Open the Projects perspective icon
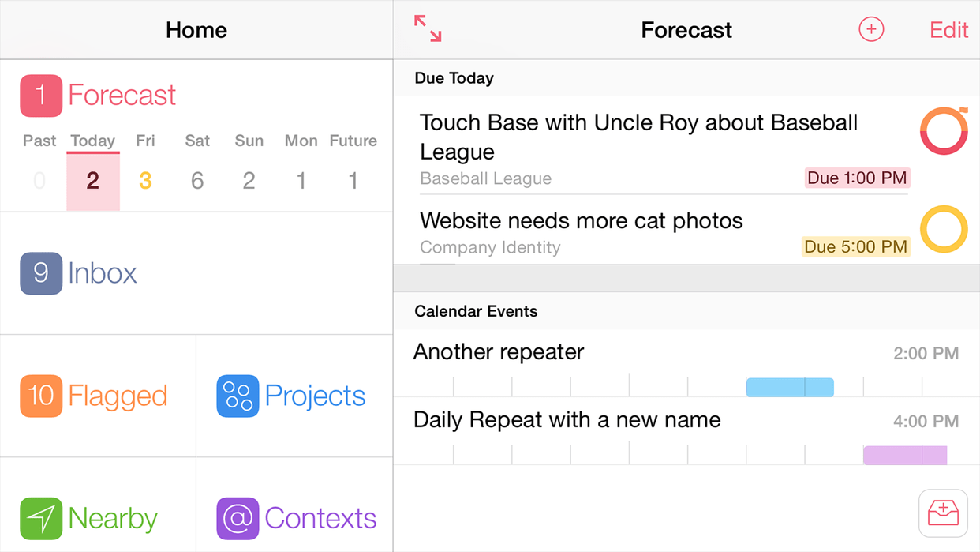Viewport: 980px width, 552px height. point(238,396)
